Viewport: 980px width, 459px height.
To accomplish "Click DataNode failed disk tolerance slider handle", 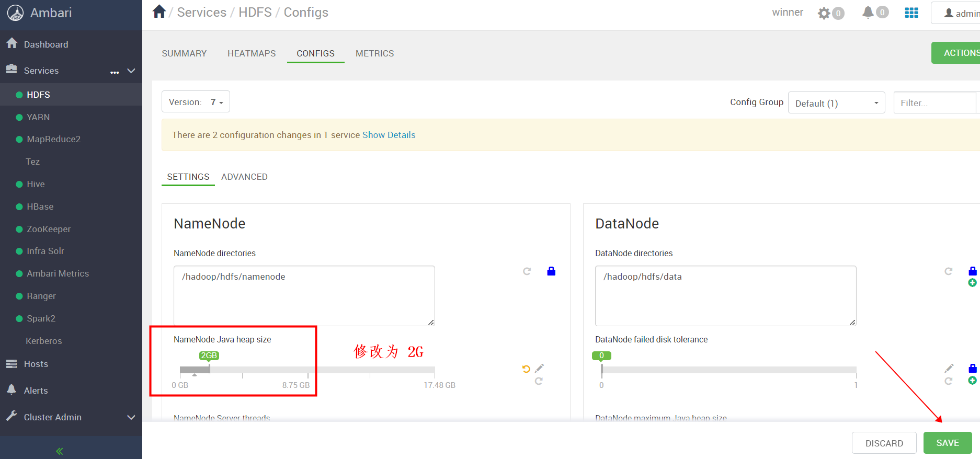I will pos(601,368).
